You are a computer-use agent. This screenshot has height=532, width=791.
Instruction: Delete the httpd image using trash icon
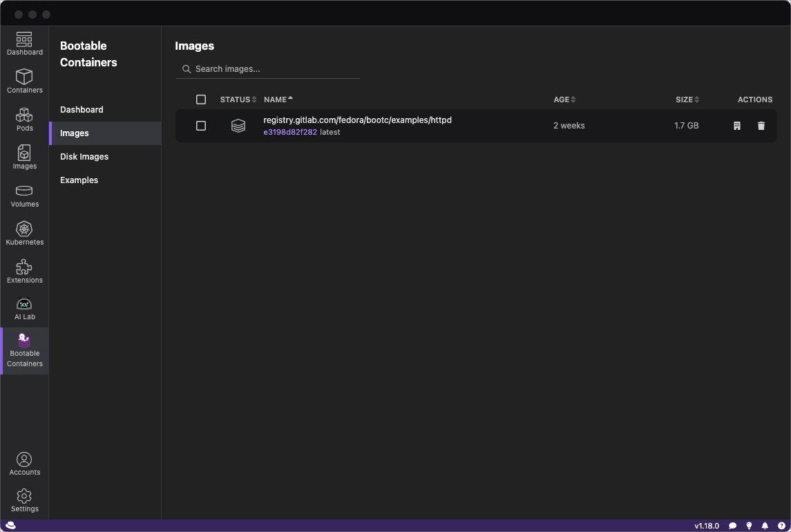(761, 126)
